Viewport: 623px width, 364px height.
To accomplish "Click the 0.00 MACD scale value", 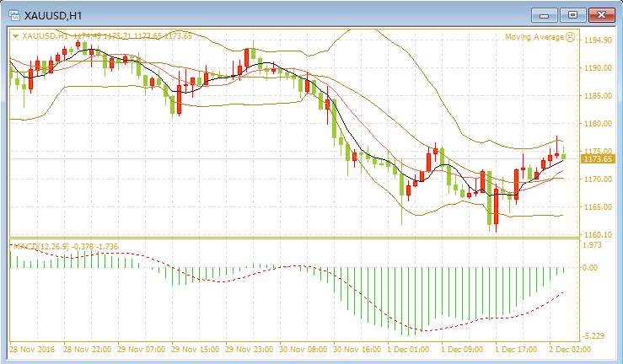I will [591, 268].
